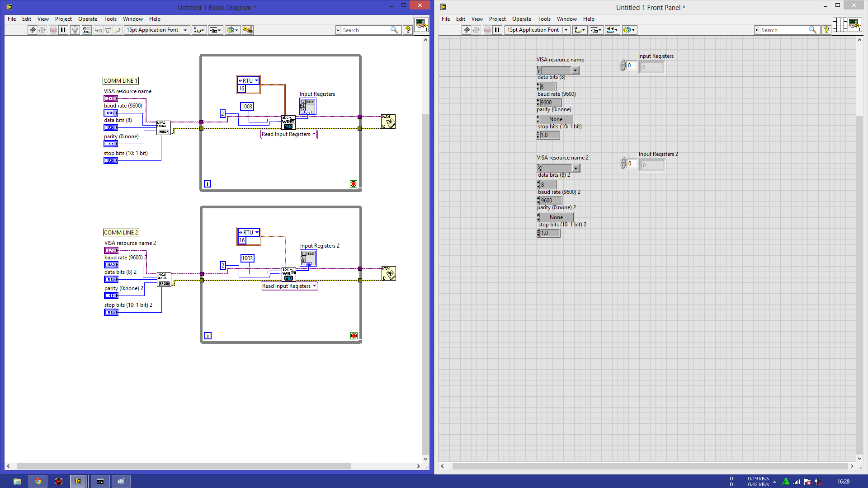Image resolution: width=868 pixels, height=488 pixels.
Task: Expand upper Read Input Registers selector
Action: coord(314,134)
